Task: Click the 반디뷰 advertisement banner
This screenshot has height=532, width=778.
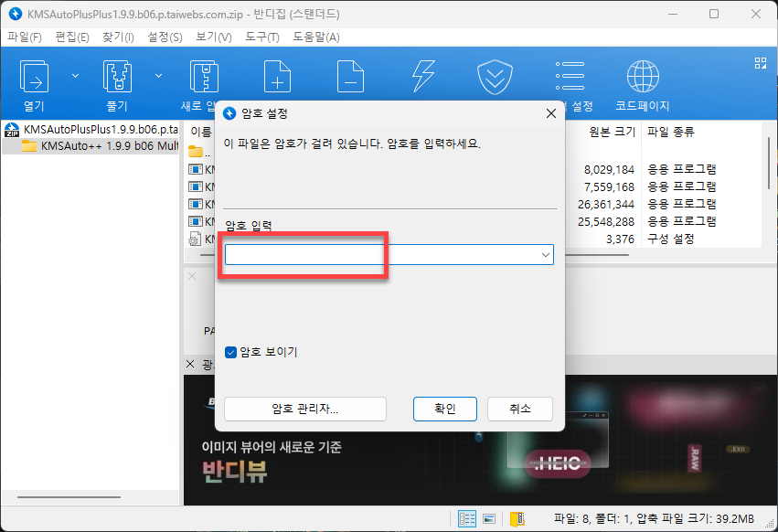Action: tap(480, 441)
